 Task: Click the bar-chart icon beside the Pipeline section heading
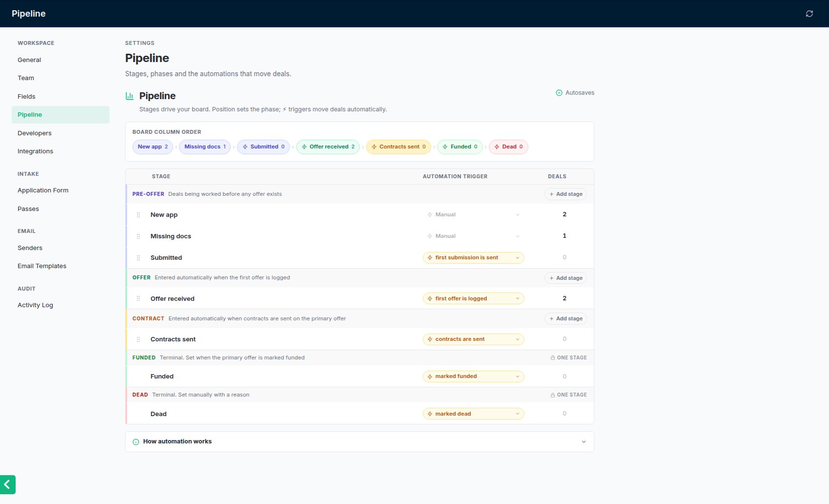[x=130, y=96]
